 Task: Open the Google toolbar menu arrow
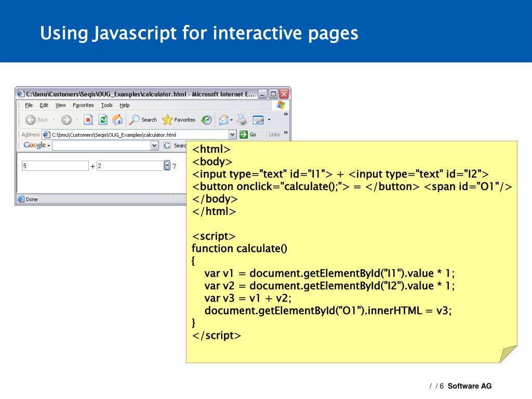49,146
